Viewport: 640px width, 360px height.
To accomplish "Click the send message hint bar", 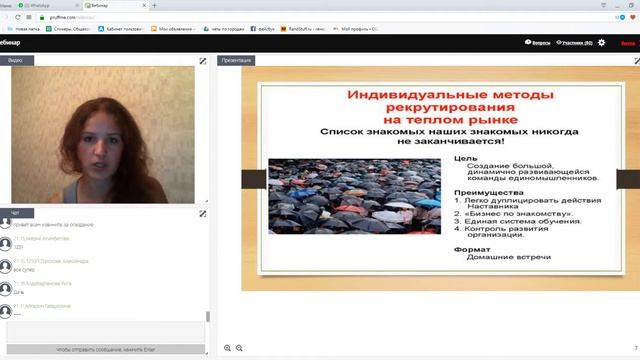I will (106, 349).
